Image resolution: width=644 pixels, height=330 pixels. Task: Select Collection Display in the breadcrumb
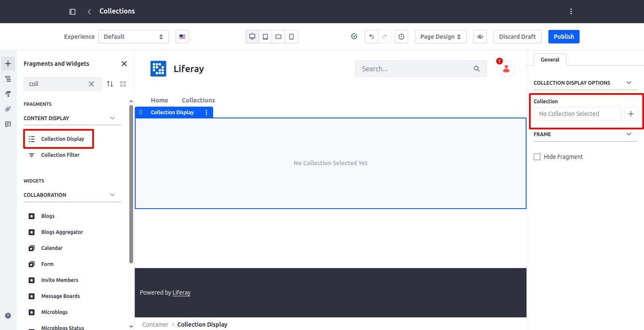click(x=202, y=325)
